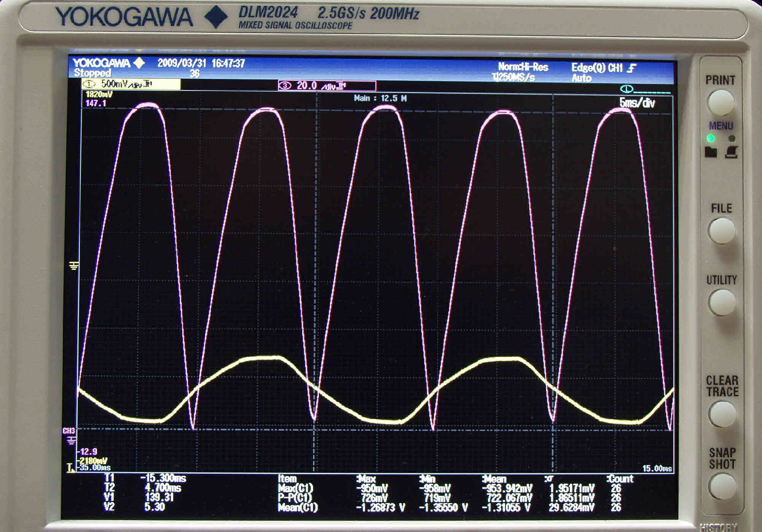This screenshot has height=532, width=762.
Task: Click the 5ms/div time base readout
Action: click(x=637, y=103)
